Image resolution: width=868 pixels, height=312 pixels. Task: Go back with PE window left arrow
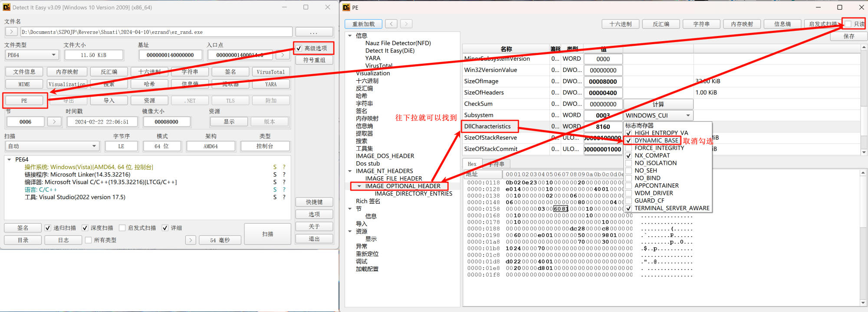click(391, 24)
